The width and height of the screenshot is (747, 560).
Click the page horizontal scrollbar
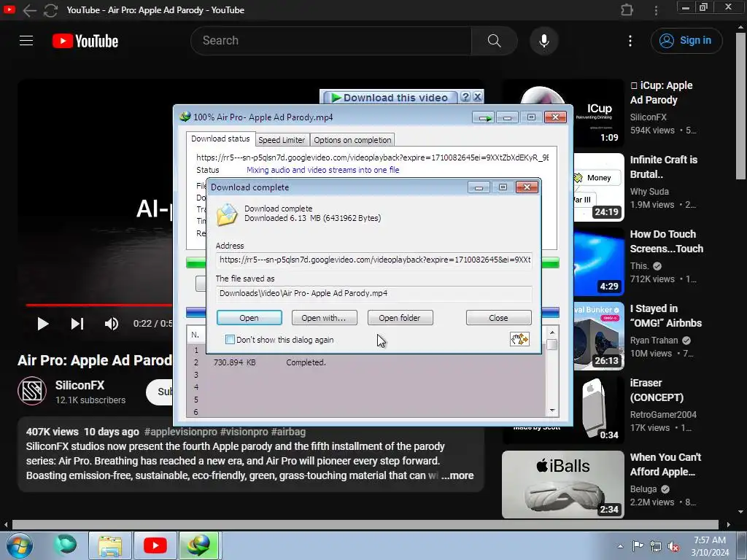point(365,524)
